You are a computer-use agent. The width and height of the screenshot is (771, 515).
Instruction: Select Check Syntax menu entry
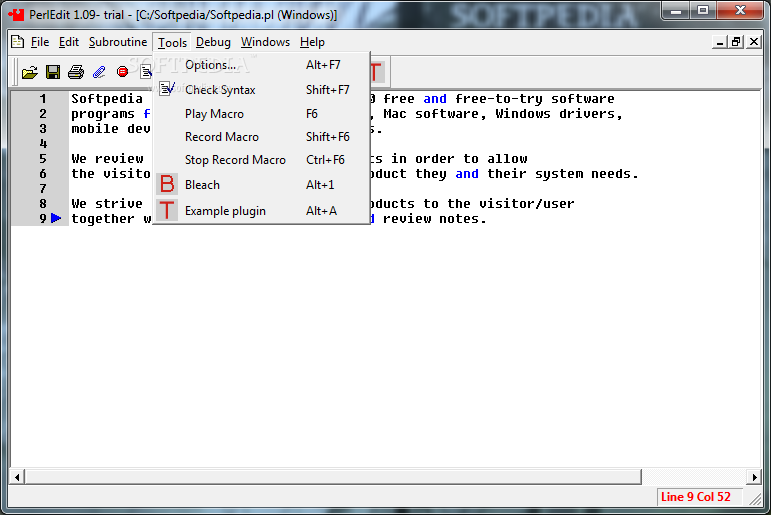tap(262, 90)
